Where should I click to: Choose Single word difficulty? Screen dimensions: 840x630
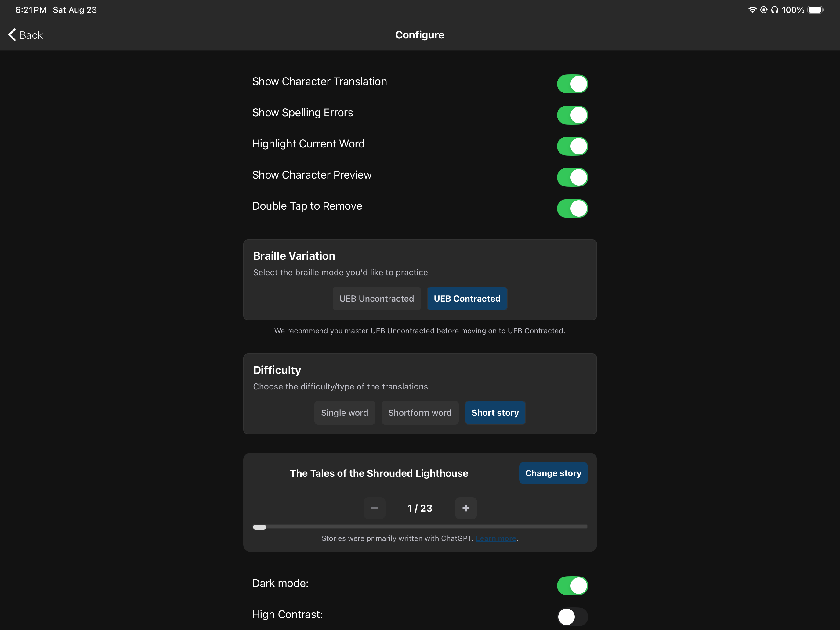click(344, 413)
